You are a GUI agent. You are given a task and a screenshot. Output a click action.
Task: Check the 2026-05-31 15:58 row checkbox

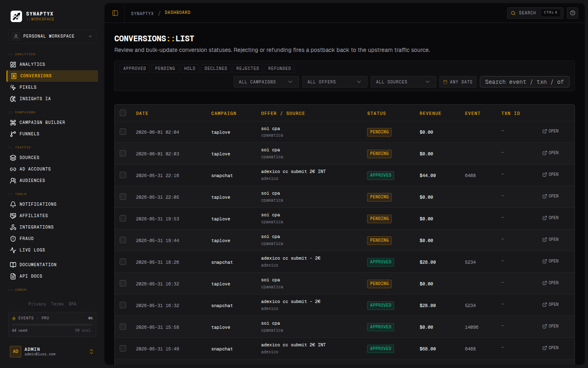[x=123, y=327]
